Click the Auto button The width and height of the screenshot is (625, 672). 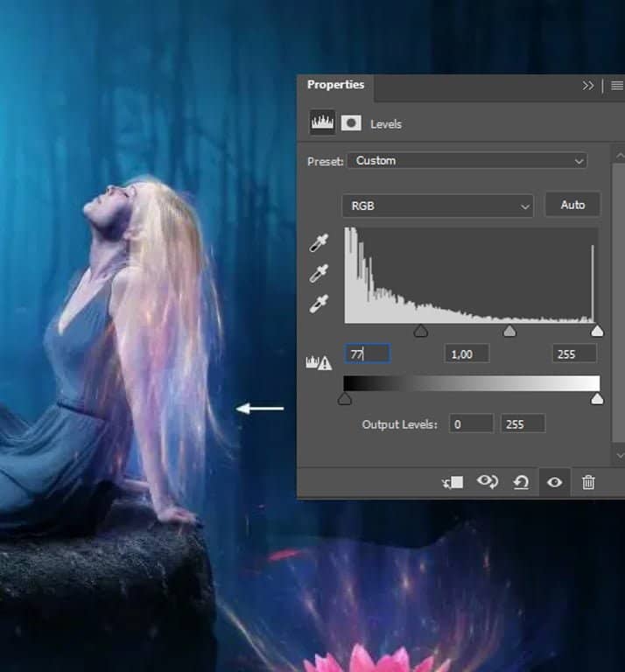point(572,205)
